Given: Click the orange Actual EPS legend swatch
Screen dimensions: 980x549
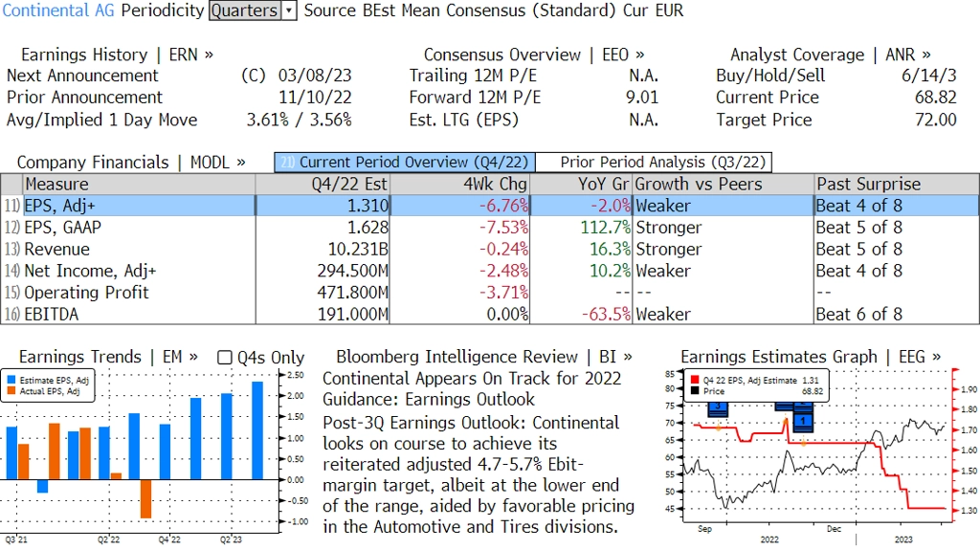Looking at the screenshot, I should coord(11,391).
